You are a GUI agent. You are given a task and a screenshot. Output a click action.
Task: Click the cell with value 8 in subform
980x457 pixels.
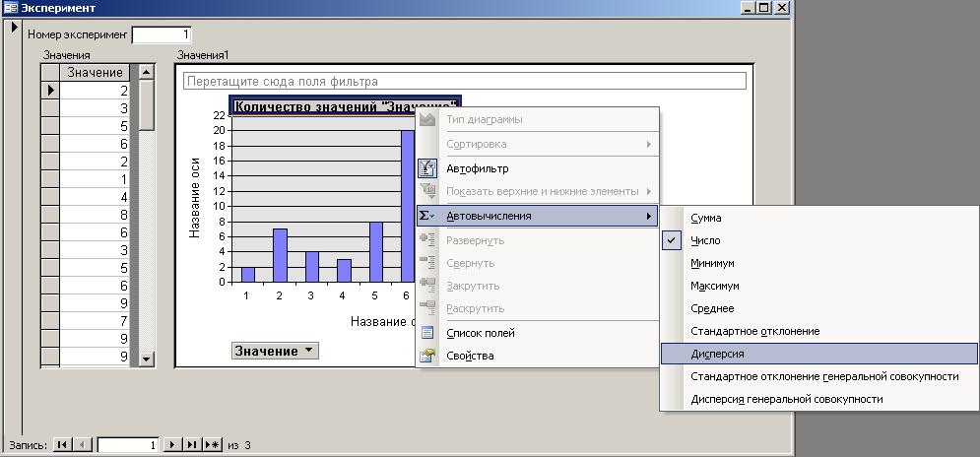click(95, 215)
